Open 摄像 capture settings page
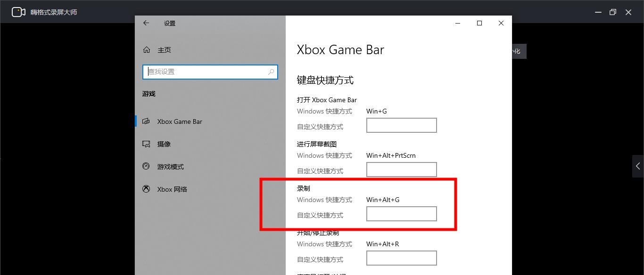The width and height of the screenshot is (644, 275). tap(210, 144)
